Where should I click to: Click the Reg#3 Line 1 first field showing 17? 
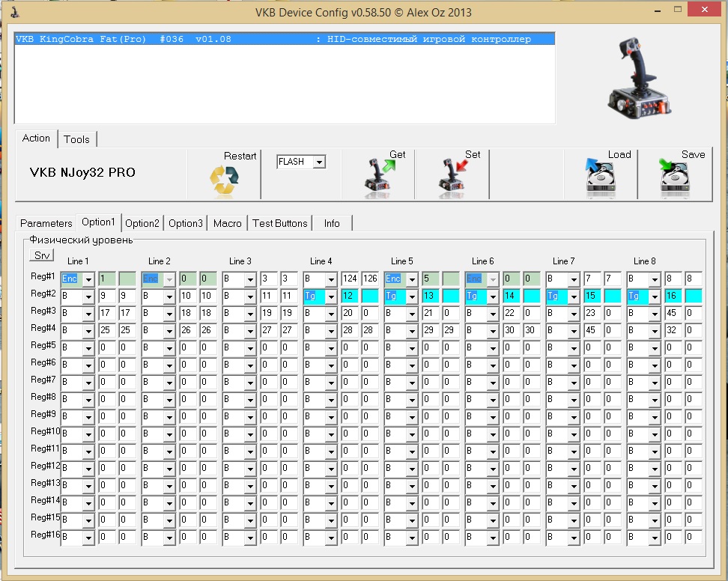107,313
